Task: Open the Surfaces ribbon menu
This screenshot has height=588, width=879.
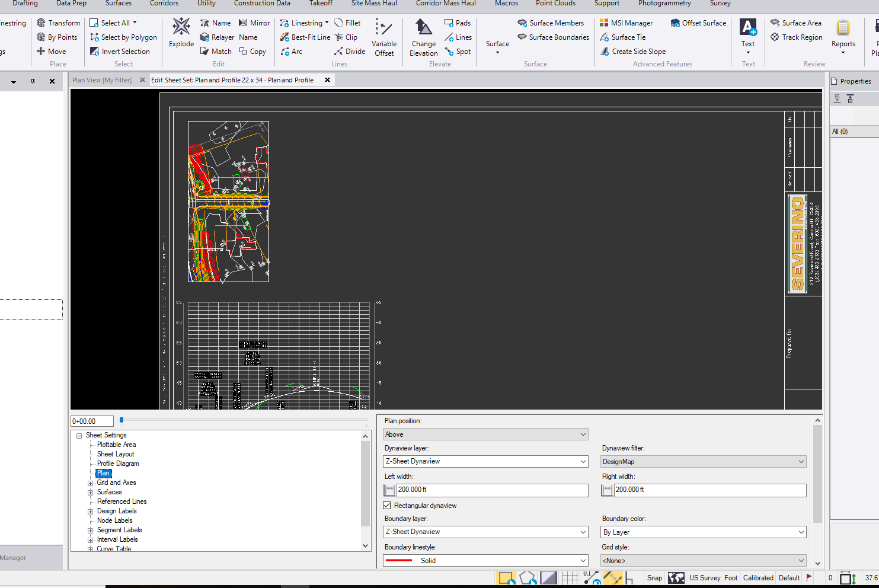Action: coord(118,4)
